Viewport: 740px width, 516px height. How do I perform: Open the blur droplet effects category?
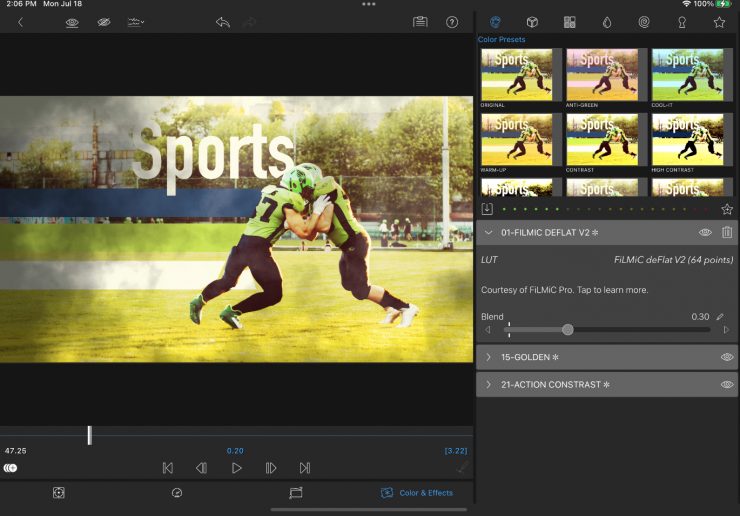606,22
